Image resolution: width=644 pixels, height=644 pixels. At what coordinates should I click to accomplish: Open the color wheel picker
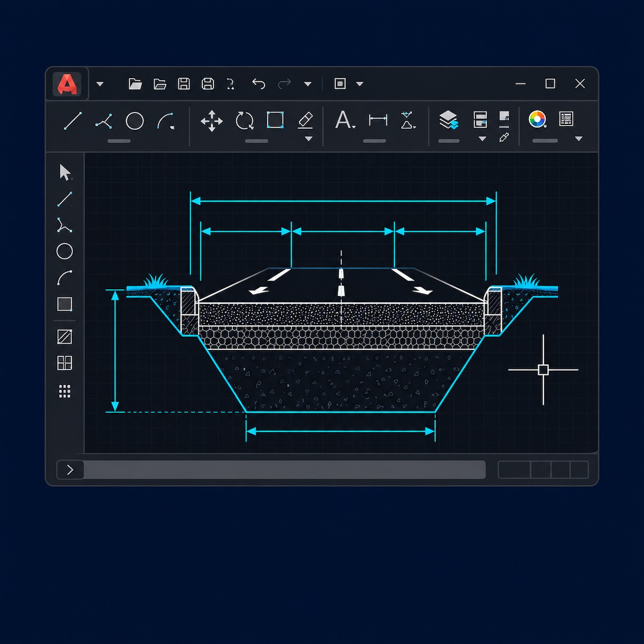click(x=537, y=119)
